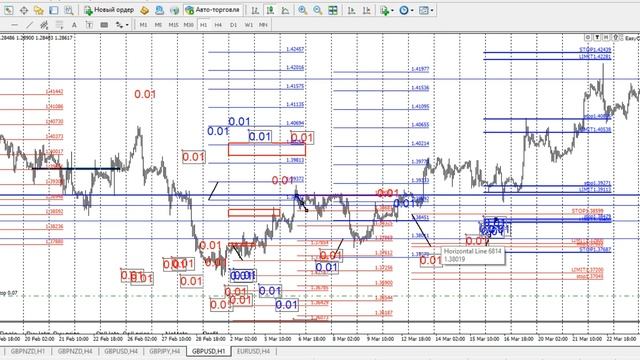
Task: Open the GBPUSD,H4 chart tab
Action: pyautogui.click(x=121, y=351)
